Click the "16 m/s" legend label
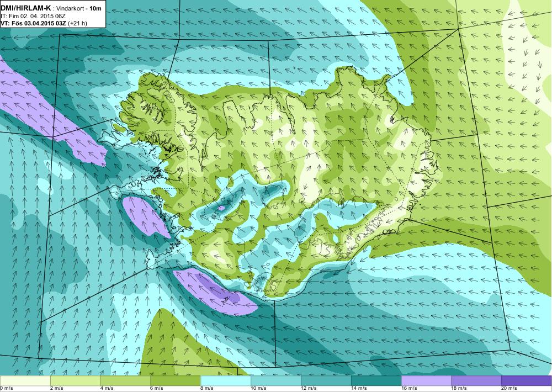Image resolution: width=552 pixels, height=392 pixels. tap(409, 389)
